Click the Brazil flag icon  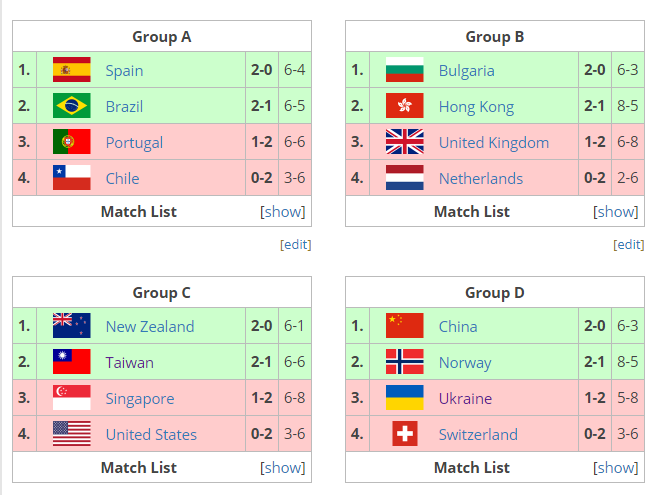[x=71, y=106]
